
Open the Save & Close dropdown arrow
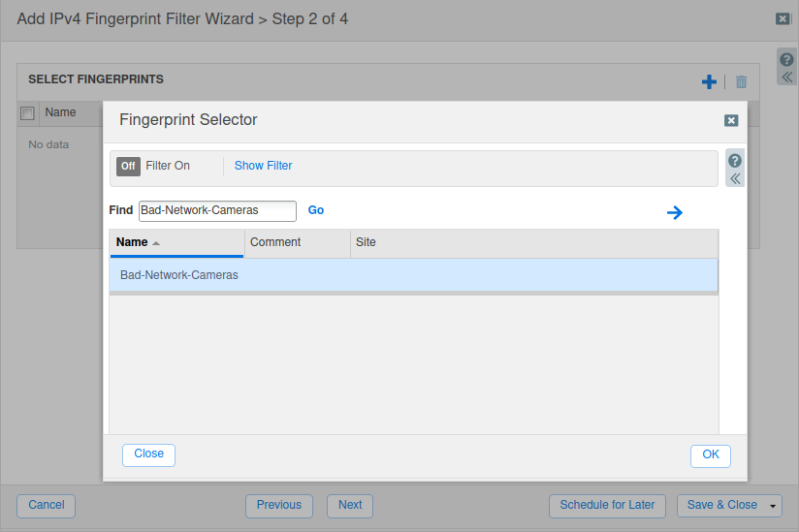click(773, 506)
